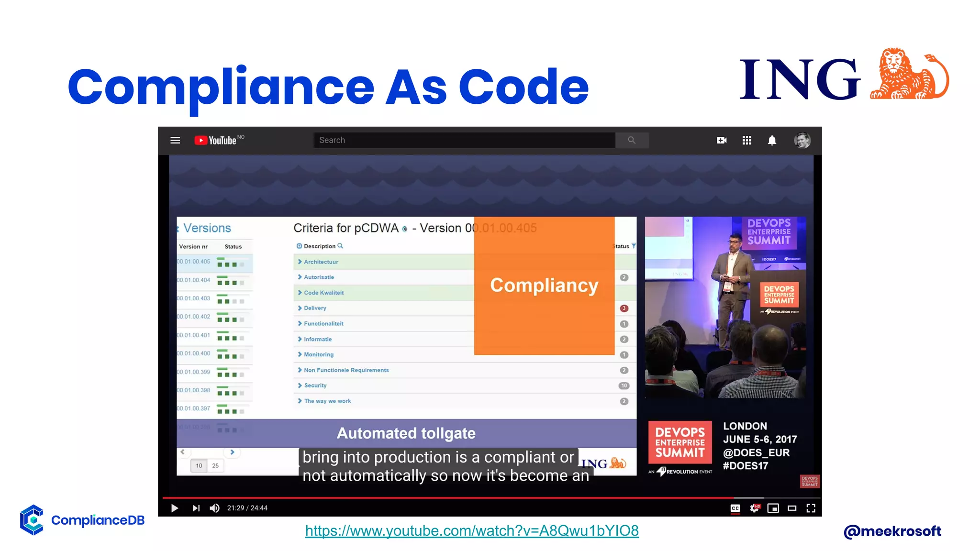Select version 00.01.00.397

pos(214,409)
